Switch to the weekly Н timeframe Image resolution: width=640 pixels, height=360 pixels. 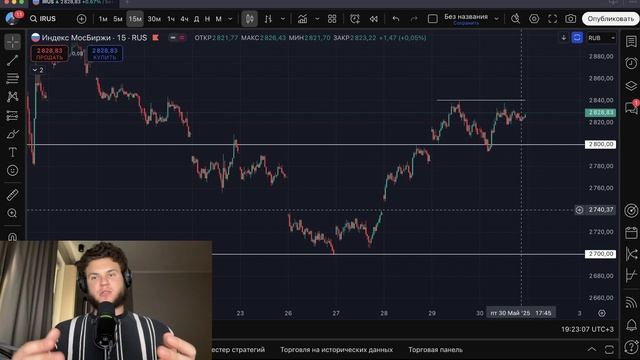click(207, 19)
